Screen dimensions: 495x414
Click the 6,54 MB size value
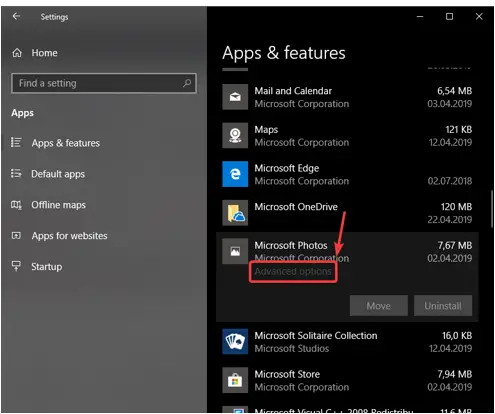[455, 91]
